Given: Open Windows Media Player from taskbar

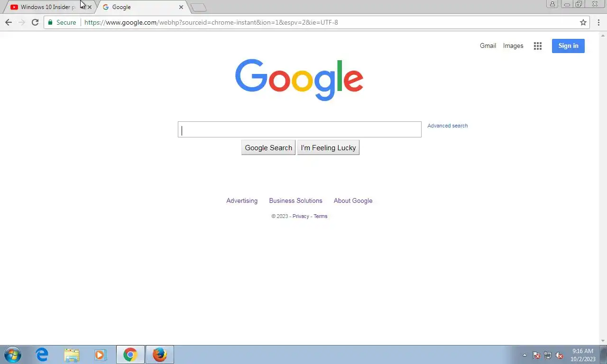Looking at the screenshot, I should [101, 355].
